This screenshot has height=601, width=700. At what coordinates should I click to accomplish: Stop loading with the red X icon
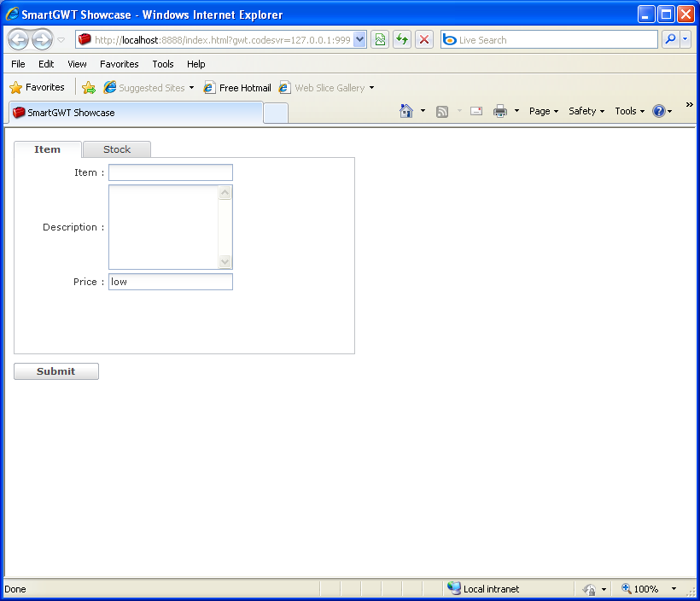(x=424, y=40)
